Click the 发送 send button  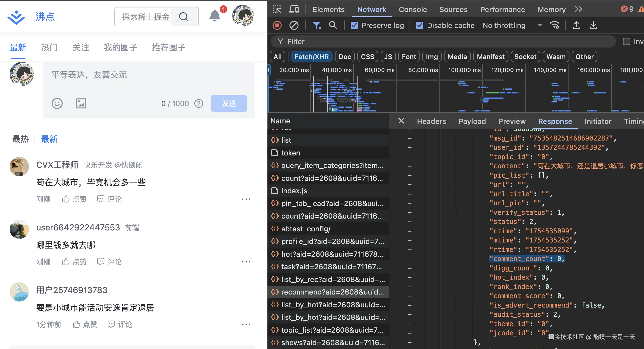[229, 103]
